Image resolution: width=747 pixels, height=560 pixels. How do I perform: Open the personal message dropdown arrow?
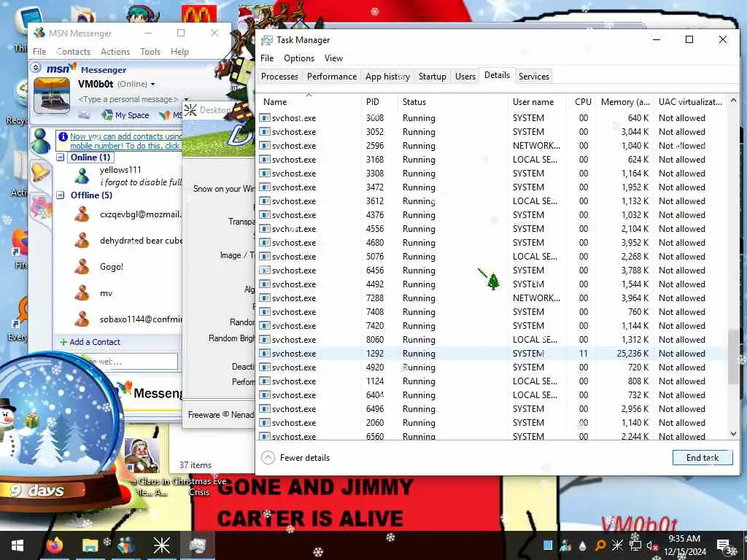tap(186, 99)
